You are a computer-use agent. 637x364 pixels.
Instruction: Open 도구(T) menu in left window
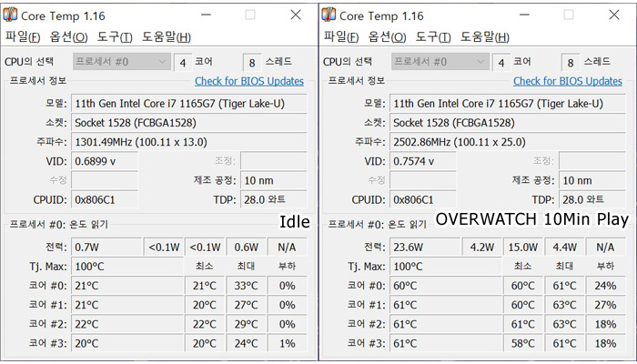114,37
